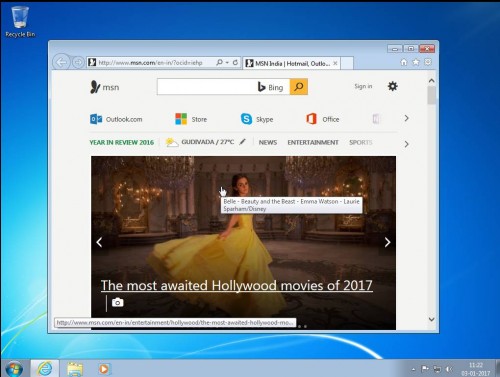Open the Windows Start button
The width and height of the screenshot is (500, 377).
click(14, 369)
